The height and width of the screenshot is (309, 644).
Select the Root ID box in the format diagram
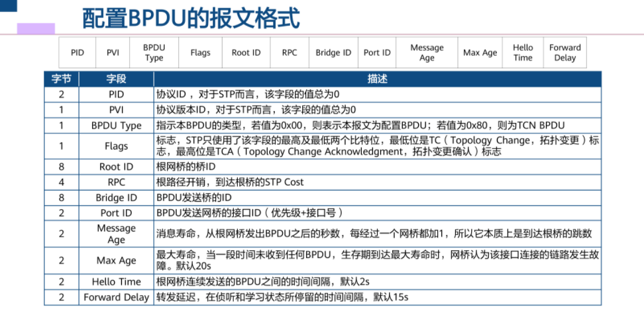tap(246, 52)
